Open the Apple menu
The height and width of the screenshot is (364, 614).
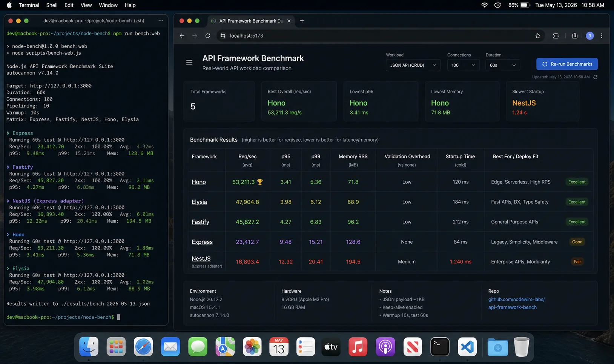pyautogui.click(x=9, y=5)
